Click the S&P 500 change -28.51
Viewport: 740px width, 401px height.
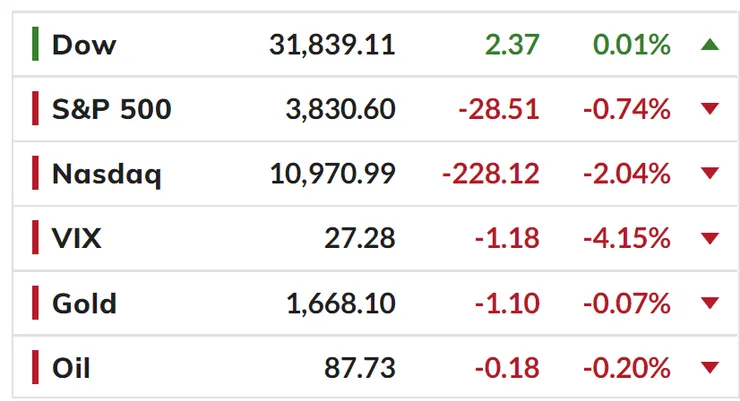point(498,109)
